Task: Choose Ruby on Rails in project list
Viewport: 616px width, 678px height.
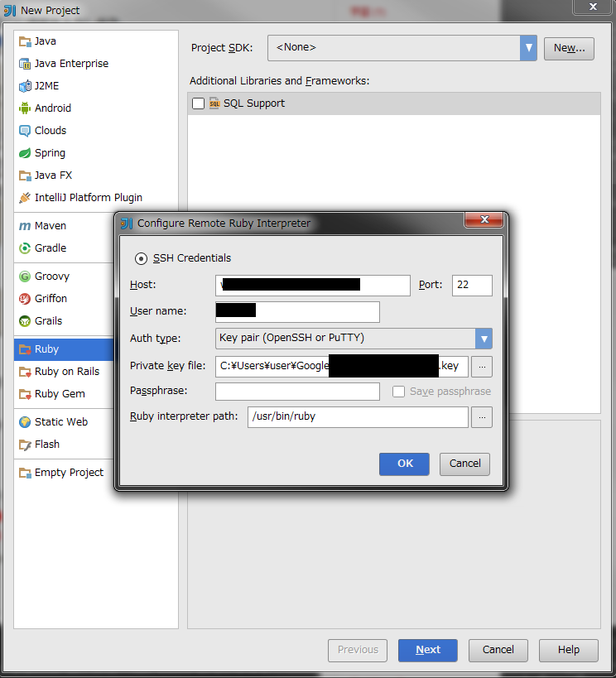Action: [x=67, y=372]
